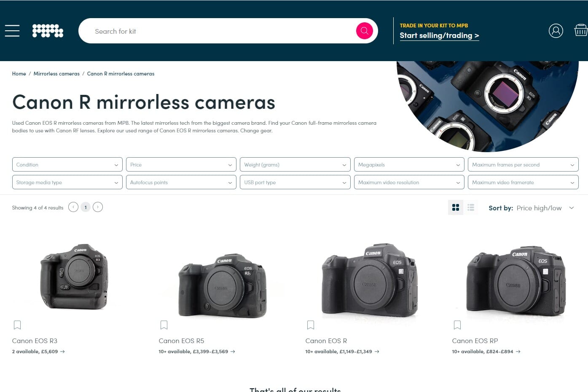This screenshot has width=588, height=392.
Task: Open Canon EOS RP product image
Action: 516,282
